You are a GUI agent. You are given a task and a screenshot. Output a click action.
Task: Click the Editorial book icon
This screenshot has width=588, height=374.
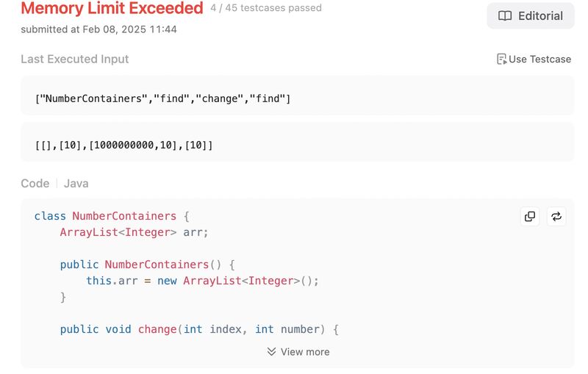[505, 15]
